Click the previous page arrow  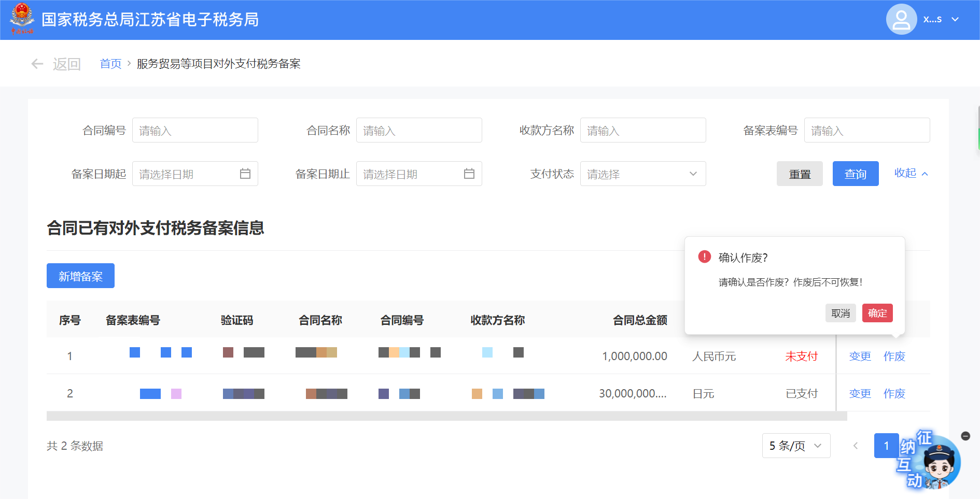[x=856, y=446]
